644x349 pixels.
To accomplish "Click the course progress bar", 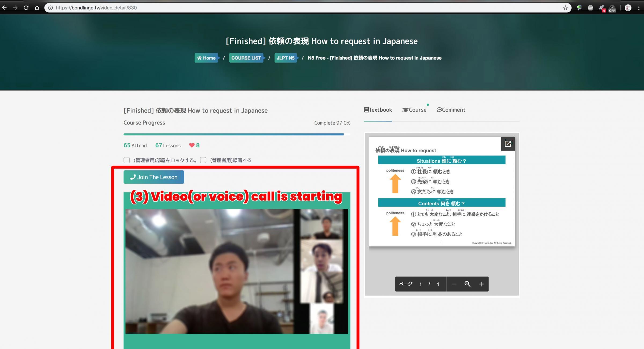I will (237, 134).
